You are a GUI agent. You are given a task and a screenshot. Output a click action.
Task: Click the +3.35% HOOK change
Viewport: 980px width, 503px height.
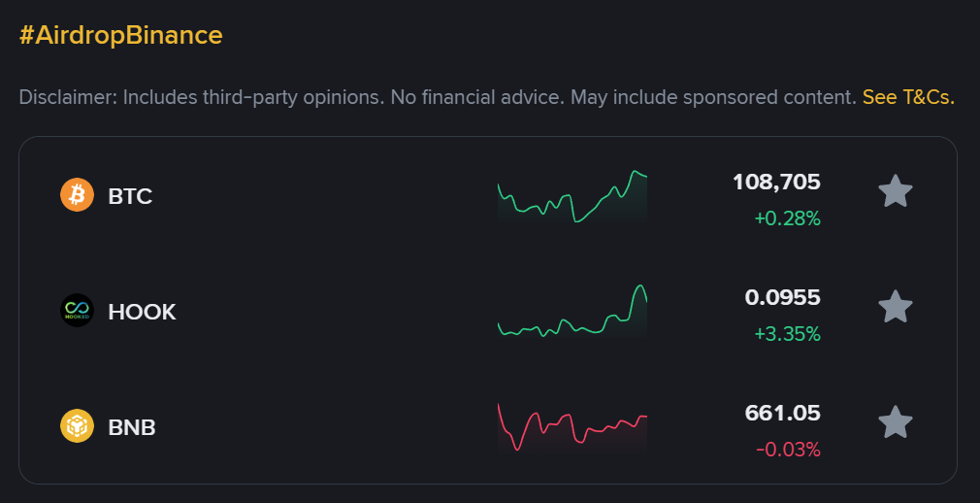pos(788,334)
